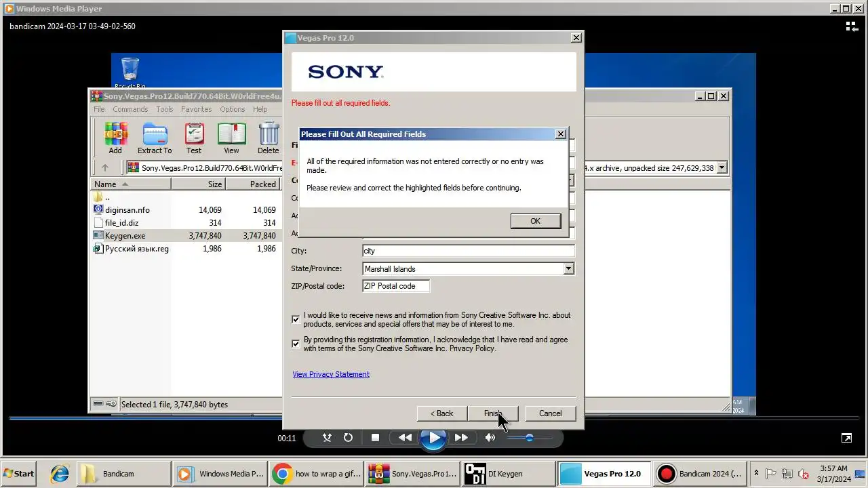Expand the WinRAR address bar dropdown
The width and height of the screenshot is (868, 488).
tap(722, 167)
